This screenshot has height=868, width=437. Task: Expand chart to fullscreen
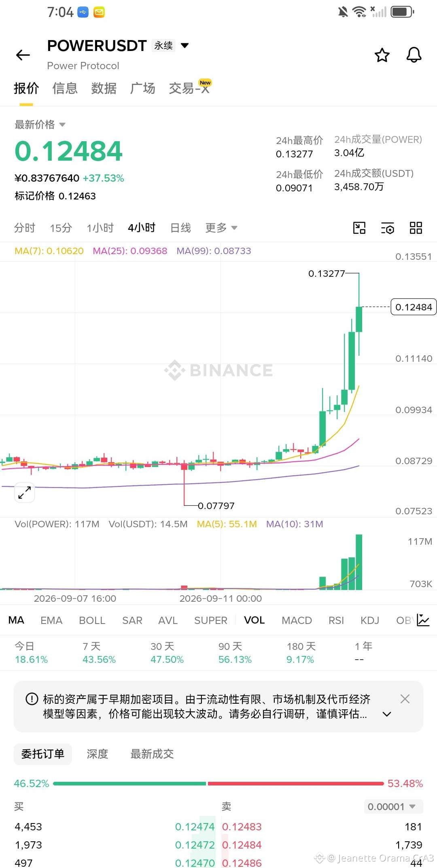25,492
